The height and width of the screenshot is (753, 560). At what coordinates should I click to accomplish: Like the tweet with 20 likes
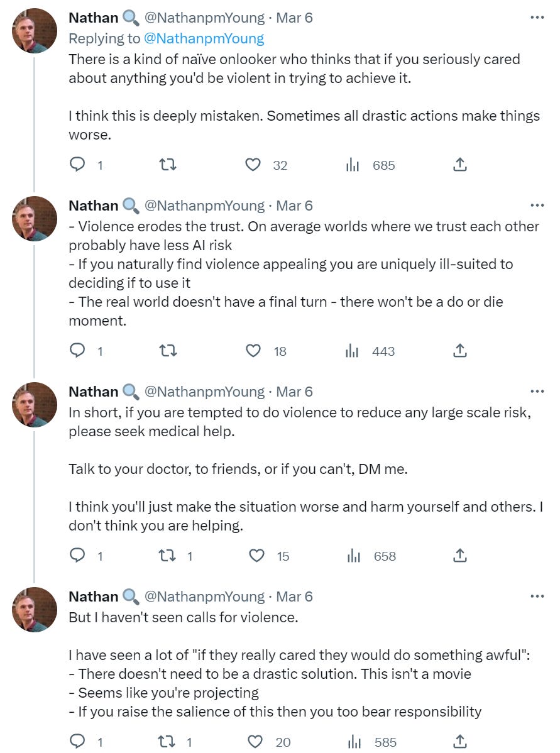click(x=255, y=742)
